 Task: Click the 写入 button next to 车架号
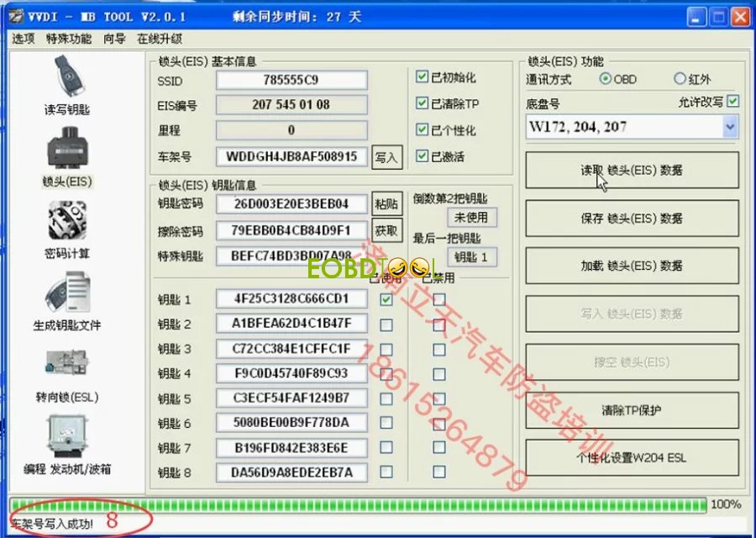386,157
